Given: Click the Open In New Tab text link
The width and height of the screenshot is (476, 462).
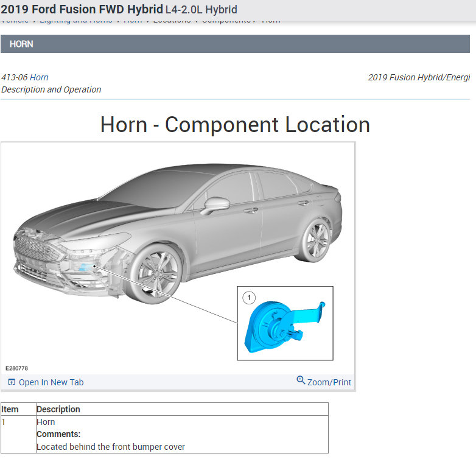Looking at the screenshot, I should tap(51, 382).
